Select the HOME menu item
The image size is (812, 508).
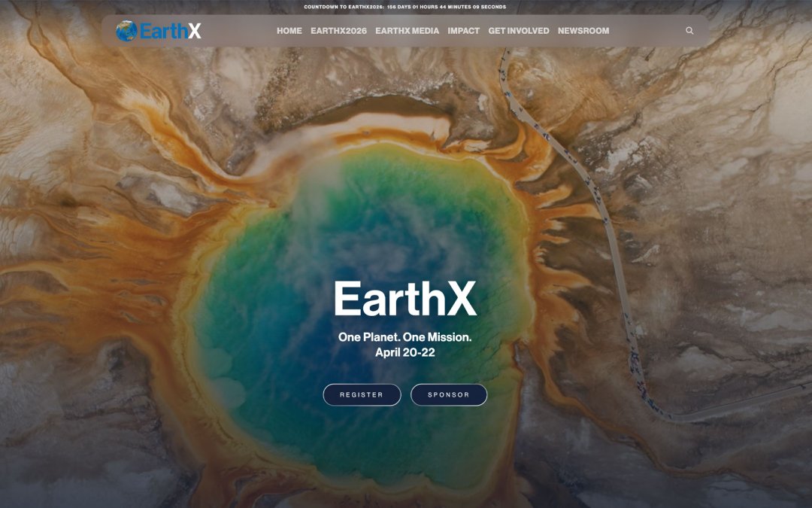(x=290, y=31)
